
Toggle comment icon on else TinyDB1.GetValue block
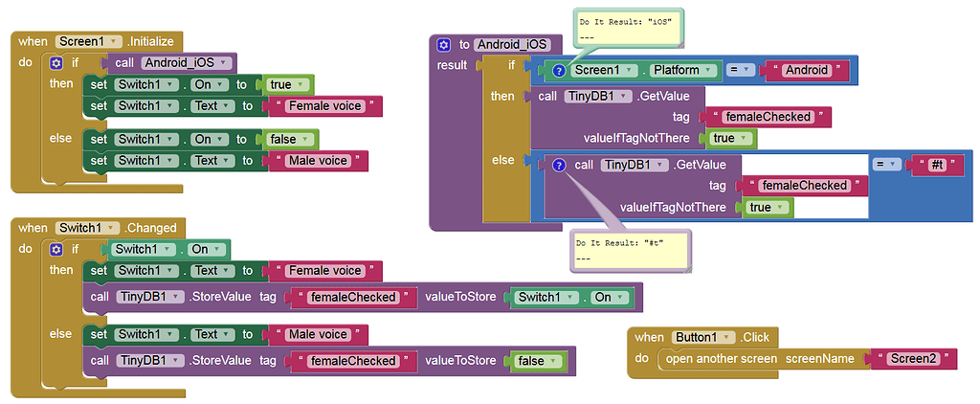coord(559,165)
